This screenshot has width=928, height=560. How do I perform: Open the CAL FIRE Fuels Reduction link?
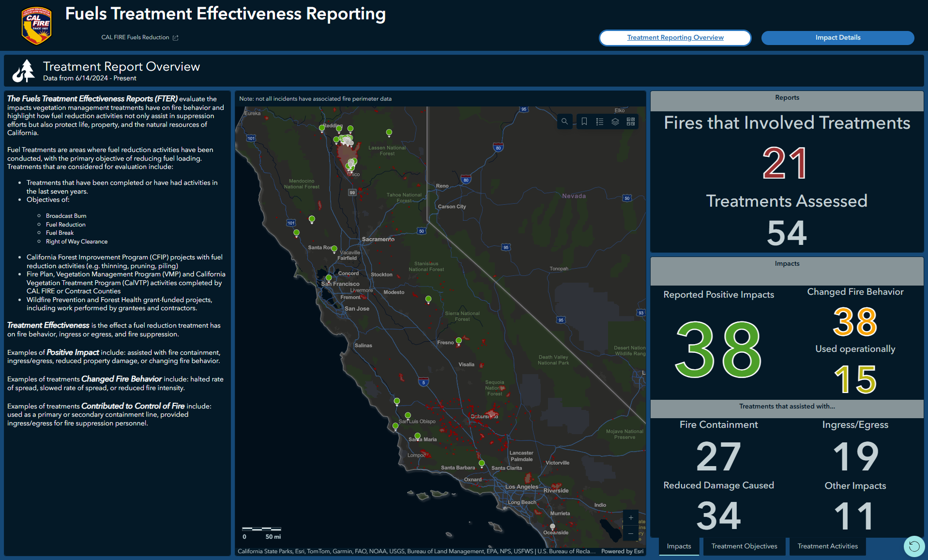click(135, 38)
